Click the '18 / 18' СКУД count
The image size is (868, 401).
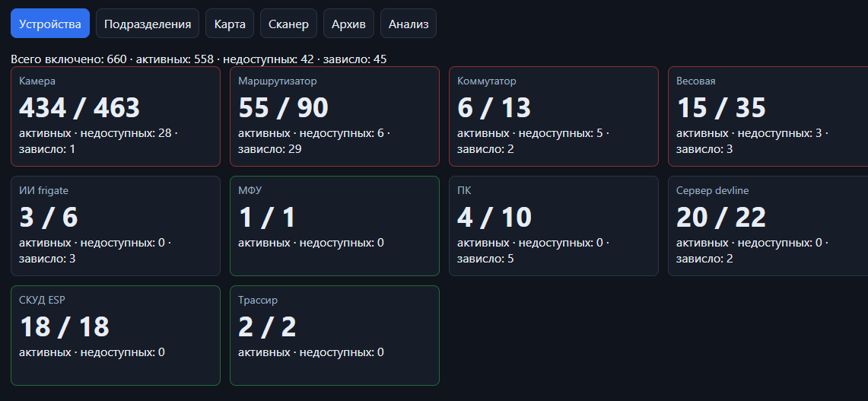click(x=64, y=326)
